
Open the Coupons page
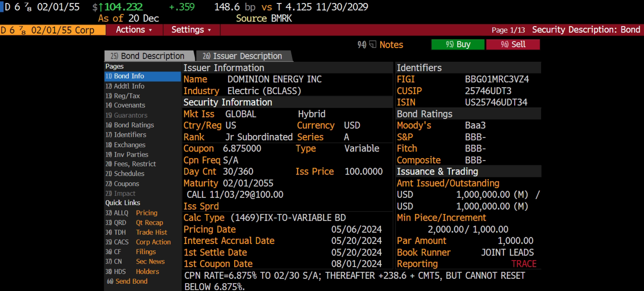click(122, 184)
